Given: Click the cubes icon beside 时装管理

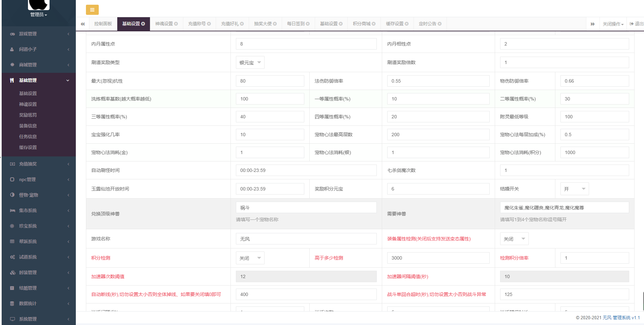Looking at the screenshot, I should click(x=12, y=272).
